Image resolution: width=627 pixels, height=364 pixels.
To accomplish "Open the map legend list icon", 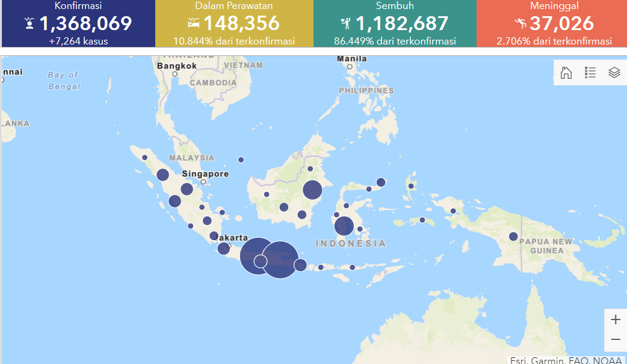I will point(590,73).
